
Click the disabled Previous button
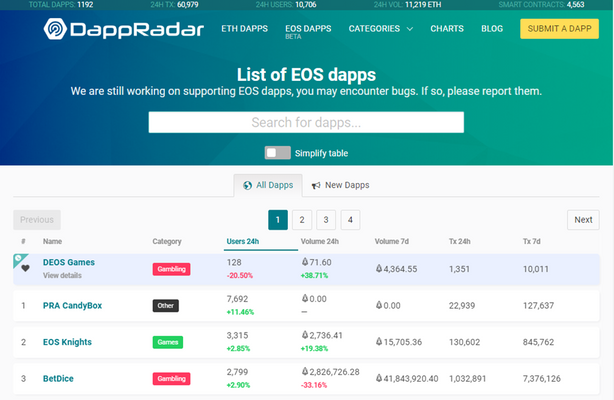click(x=37, y=220)
